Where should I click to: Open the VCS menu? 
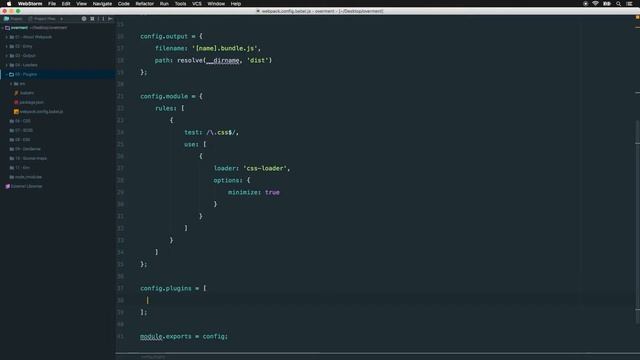(x=197, y=4)
